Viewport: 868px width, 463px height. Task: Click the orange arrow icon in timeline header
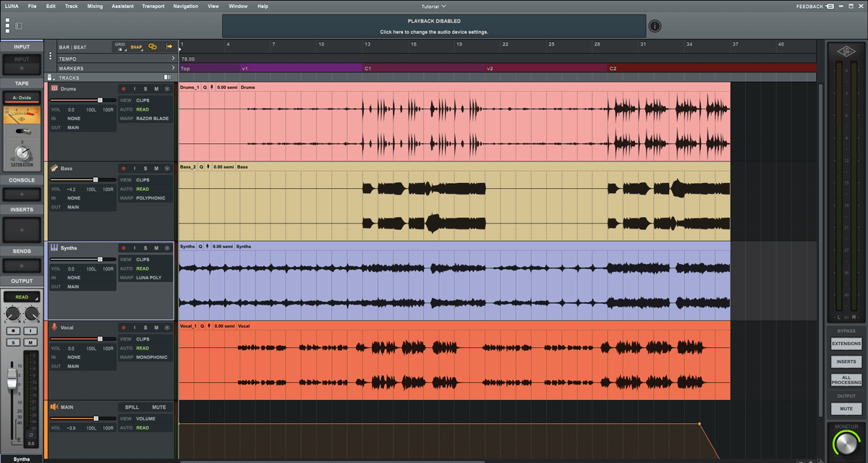tap(169, 46)
